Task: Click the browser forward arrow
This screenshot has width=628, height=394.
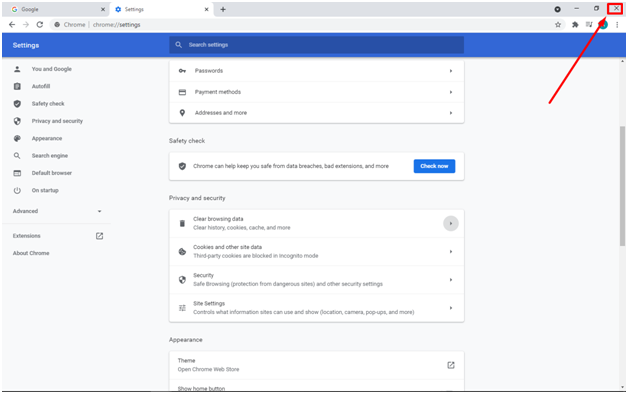Action: click(26, 24)
